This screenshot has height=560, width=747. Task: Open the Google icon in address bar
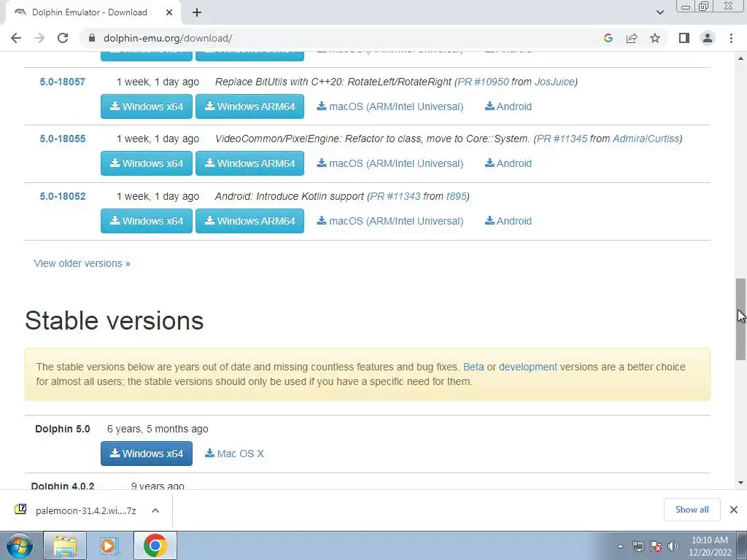tap(608, 38)
